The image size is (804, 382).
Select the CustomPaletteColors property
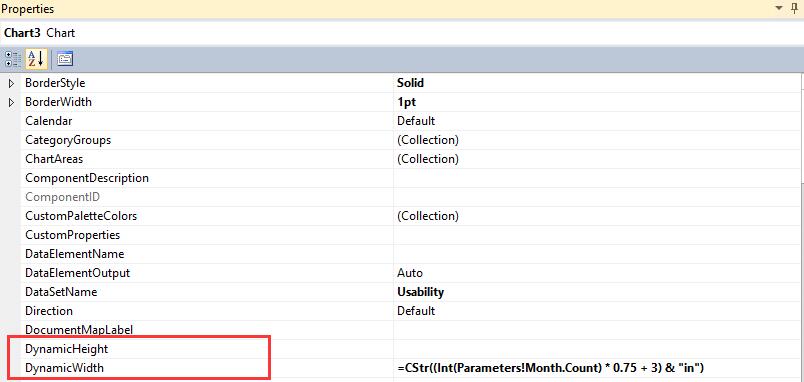[x=81, y=216]
